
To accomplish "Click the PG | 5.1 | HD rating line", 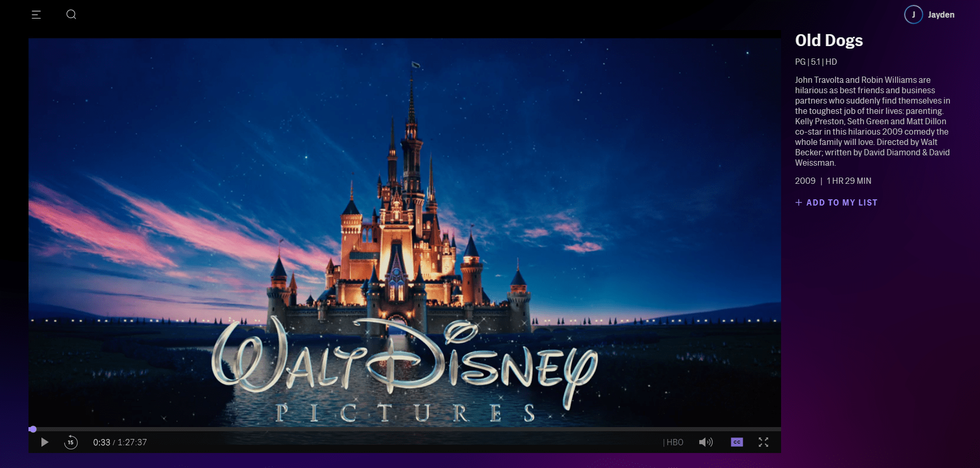I will tap(816, 62).
